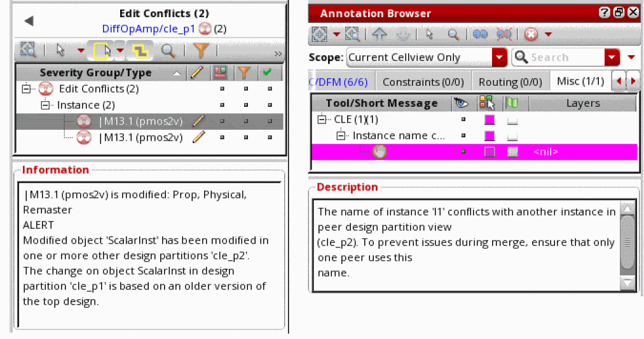Switch to the Constraints (0/0) tab
644x339 pixels.
[x=423, y=82]
